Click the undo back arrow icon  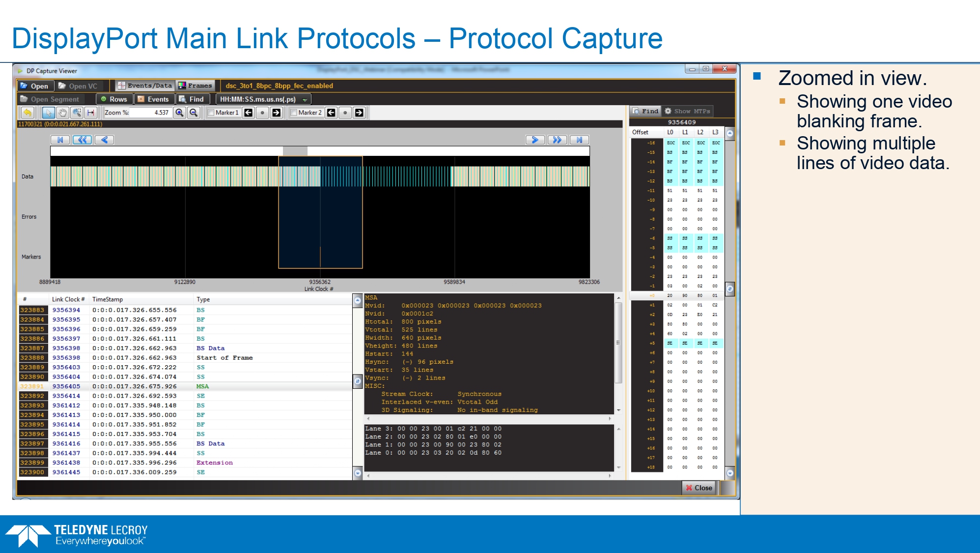[28, 113]
